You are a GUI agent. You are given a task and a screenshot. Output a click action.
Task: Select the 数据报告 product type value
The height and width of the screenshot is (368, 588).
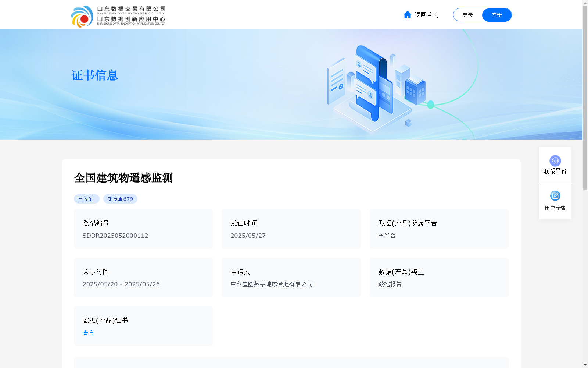pyautogui.click(x=390, y=284)
